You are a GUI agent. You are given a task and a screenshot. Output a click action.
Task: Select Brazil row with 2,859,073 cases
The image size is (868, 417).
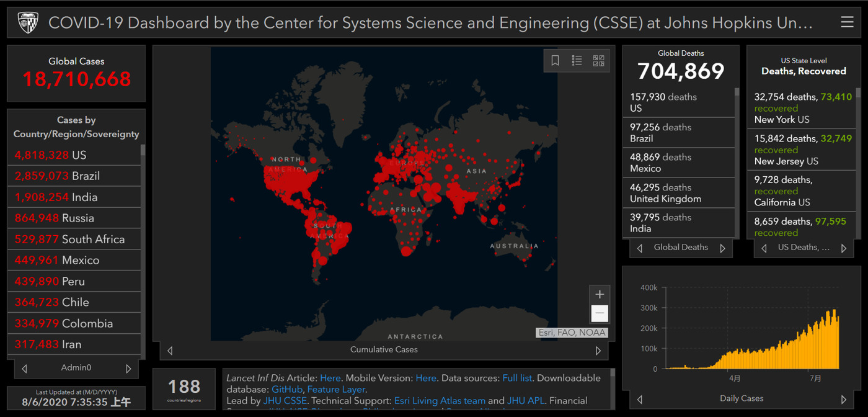74,176
